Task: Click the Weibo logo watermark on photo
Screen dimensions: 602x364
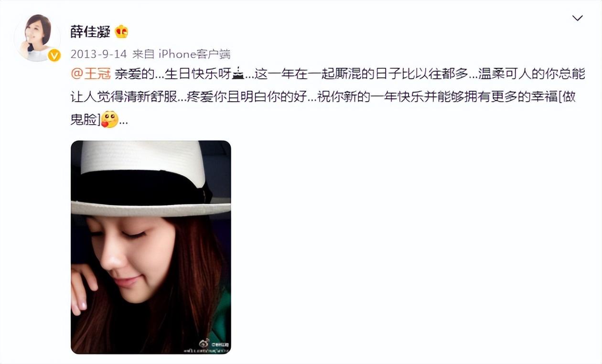Action: [204, 343]
